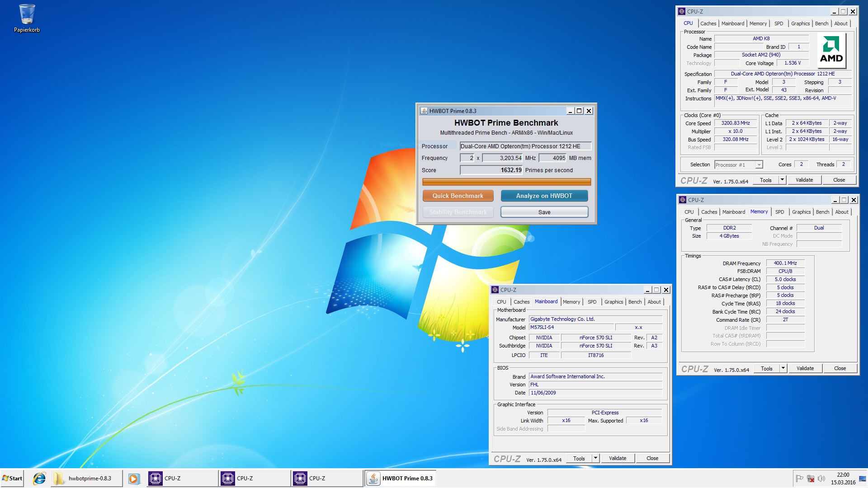This screenshot has width=868, height=488.
Task: Select the BIOS Date value 11/06/2009
Action: (x=596, y=393)
